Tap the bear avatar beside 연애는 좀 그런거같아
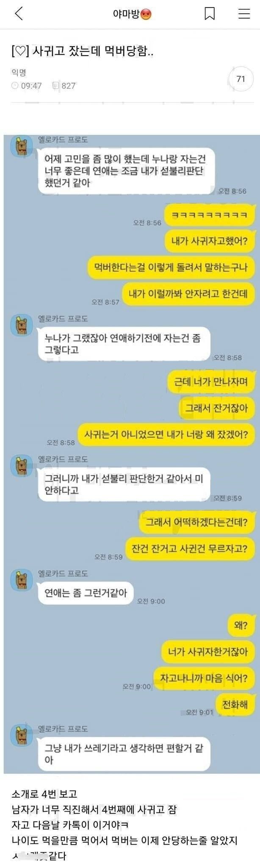 click(22, 580)
